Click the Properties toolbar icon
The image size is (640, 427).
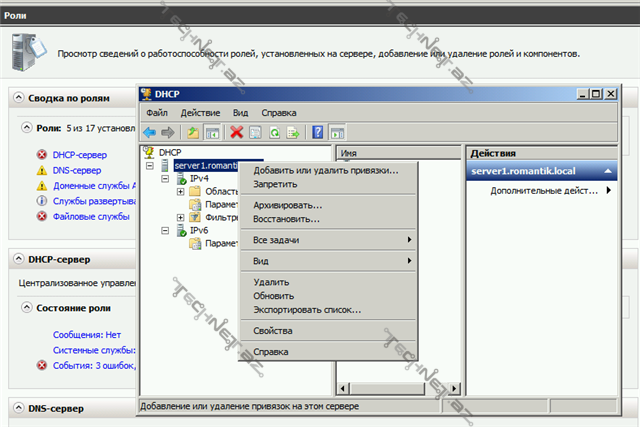256,132
